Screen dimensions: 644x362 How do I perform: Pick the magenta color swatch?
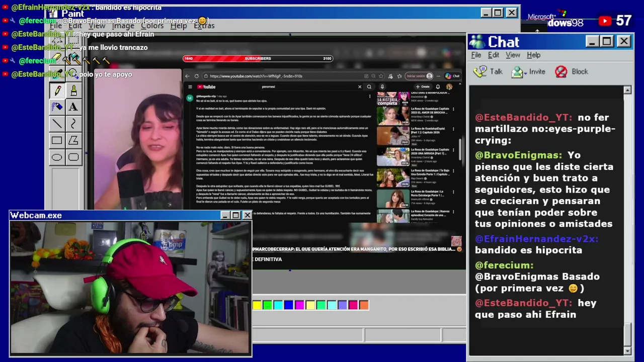click(x=299, y=305)
